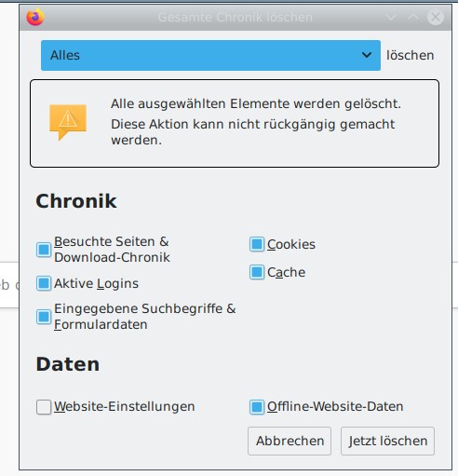
Task: Click the löschen label beside the dropdown
Action: coord(410,55)
